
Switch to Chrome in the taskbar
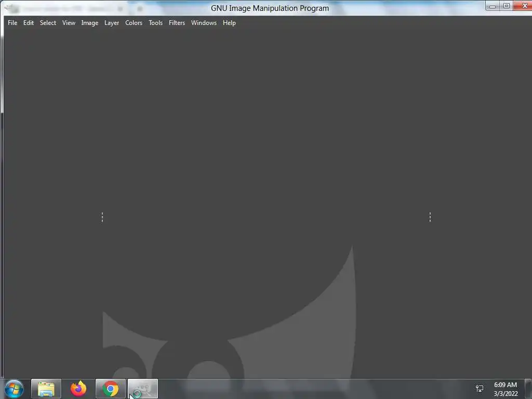tap(111, 389)
